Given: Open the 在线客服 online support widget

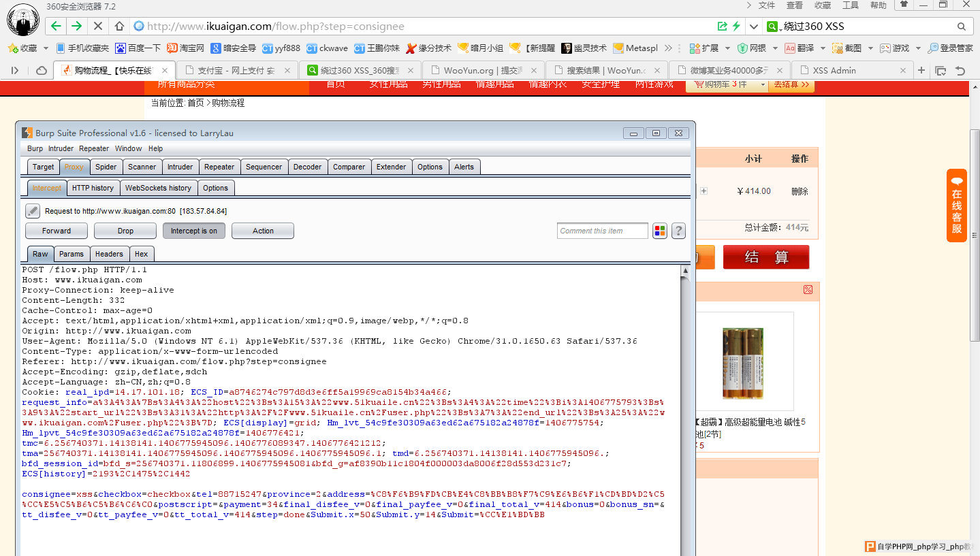Looking at the screenshot, I should point(957,206).
